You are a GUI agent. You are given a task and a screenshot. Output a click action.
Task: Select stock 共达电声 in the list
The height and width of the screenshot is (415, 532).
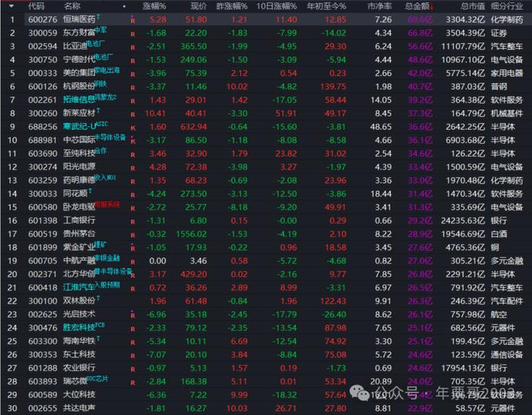click(79, 408)
